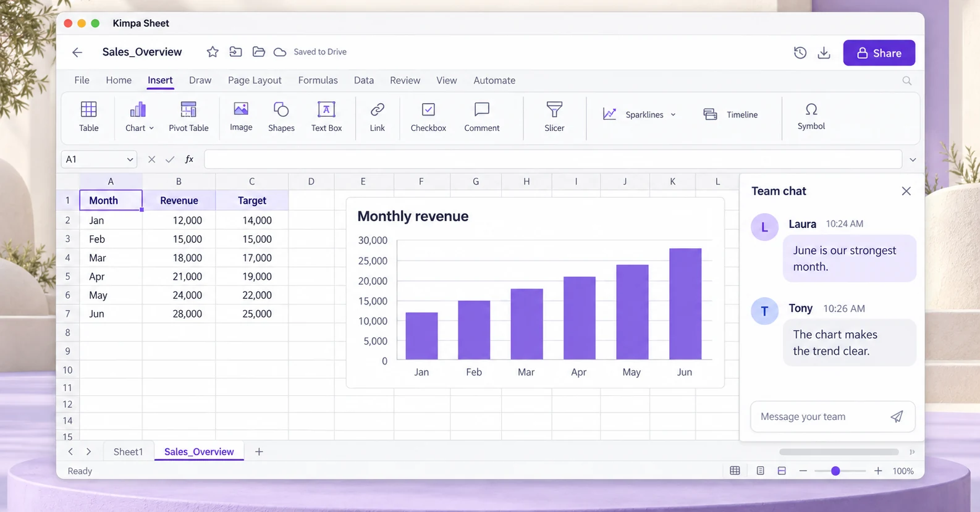Switch to the Formulas tab

point(318,80)
